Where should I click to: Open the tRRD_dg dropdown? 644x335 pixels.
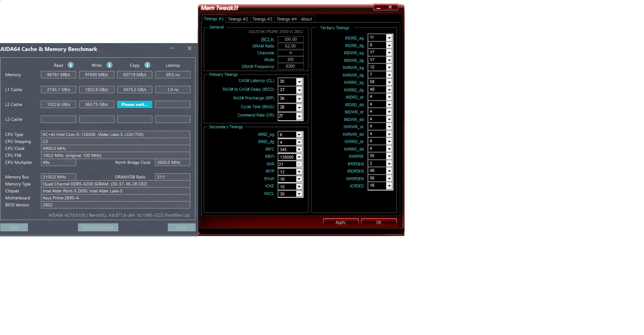299,142
